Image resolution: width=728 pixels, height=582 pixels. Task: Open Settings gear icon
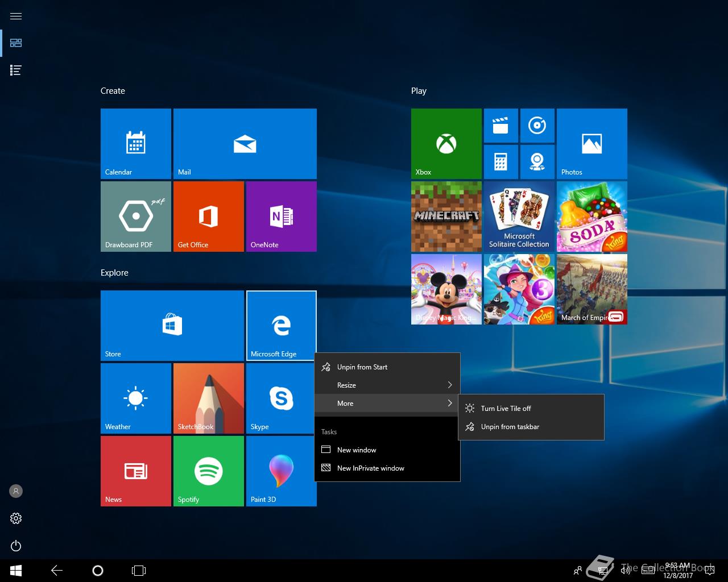click(x=16, y=518)
